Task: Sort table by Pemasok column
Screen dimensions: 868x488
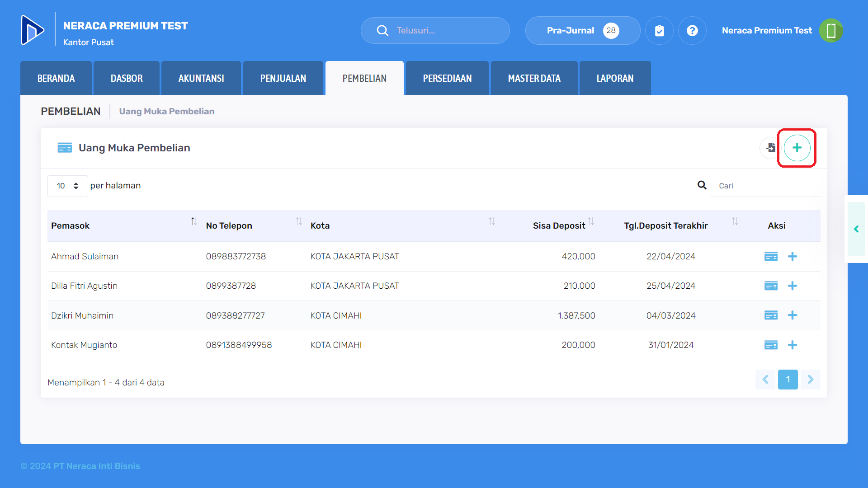Action: point(193,221)
